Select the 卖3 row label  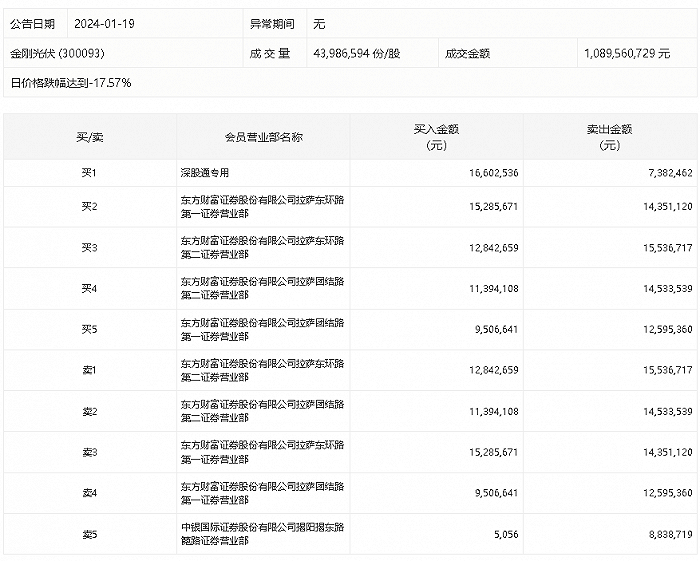[x=89, y=452]
